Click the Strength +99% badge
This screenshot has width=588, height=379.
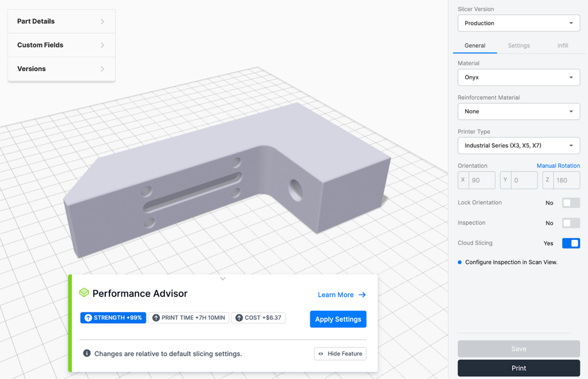113,318
